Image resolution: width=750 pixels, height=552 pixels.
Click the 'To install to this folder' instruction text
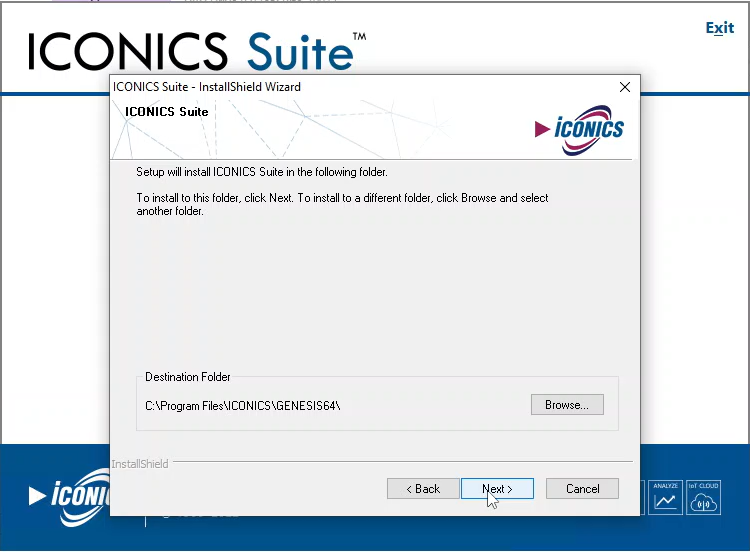click(342, 204)
